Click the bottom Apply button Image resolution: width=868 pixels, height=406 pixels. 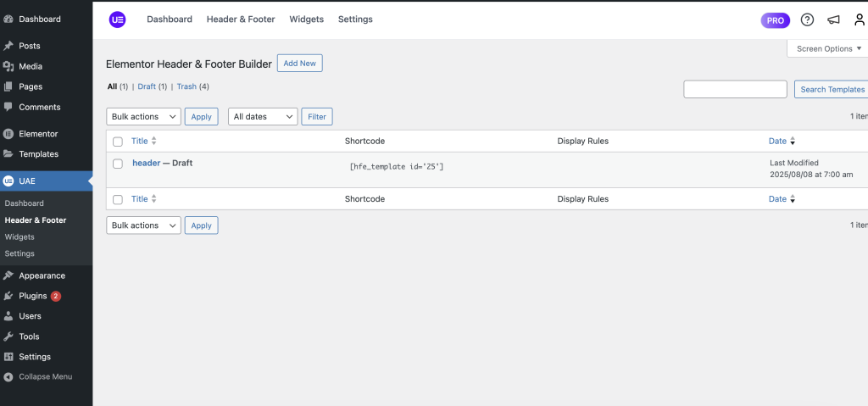(202, 225)
